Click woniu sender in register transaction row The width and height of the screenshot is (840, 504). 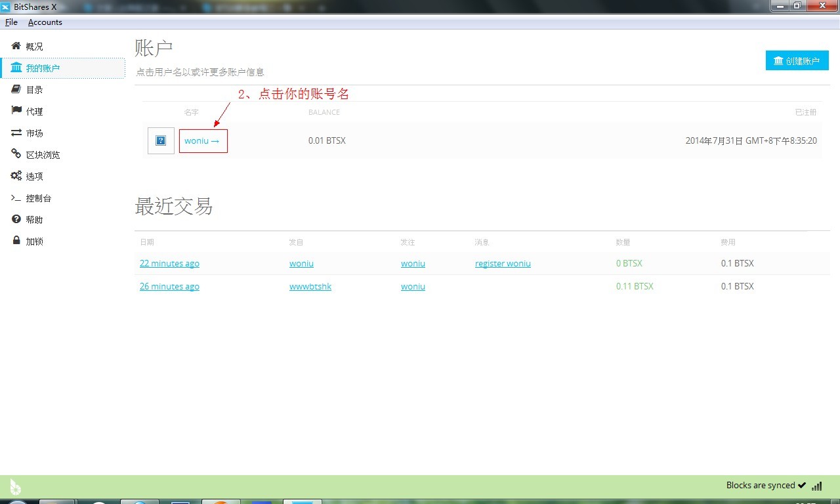click(301, 263)
